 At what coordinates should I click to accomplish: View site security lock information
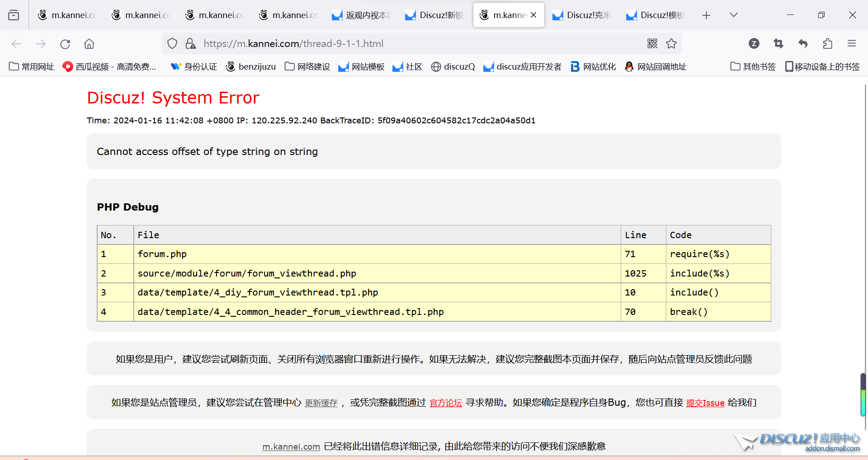tap(190, 43)
